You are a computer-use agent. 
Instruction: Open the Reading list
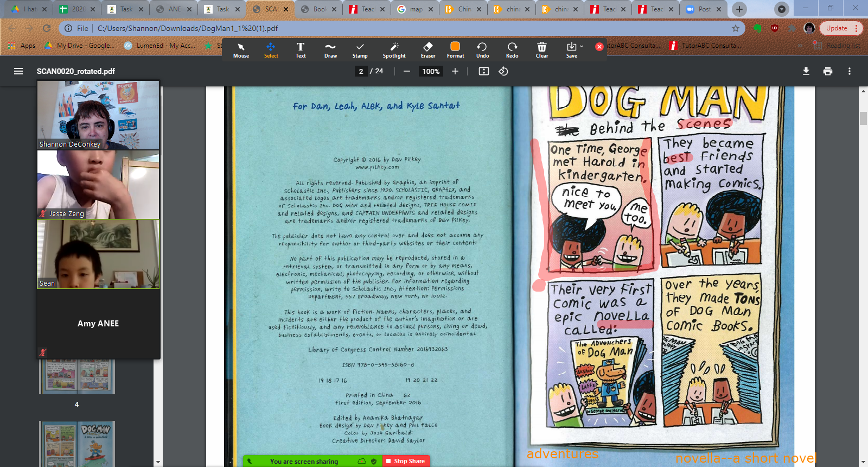[837, 46]
